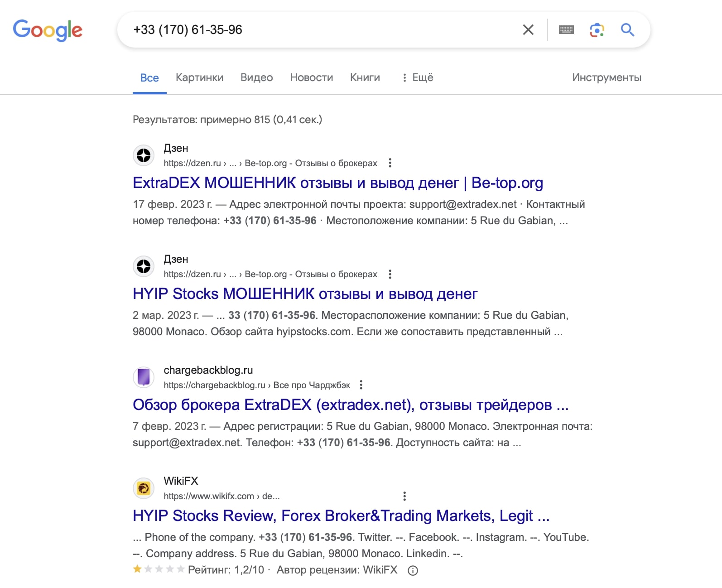Image resolution: width=722 pixels, height=588 pixels.
Task: Click the WikiFX site name text
Action: click(x=181, y=481)
